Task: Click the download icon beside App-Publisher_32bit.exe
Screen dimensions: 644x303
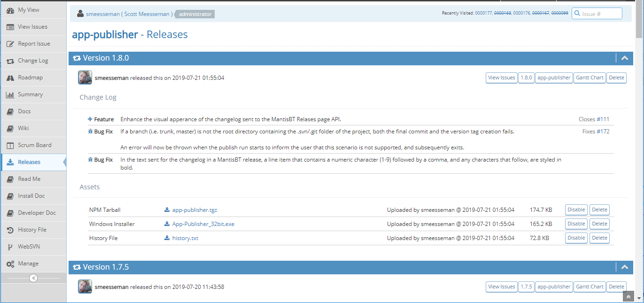Action: click(x=167, y=224)
